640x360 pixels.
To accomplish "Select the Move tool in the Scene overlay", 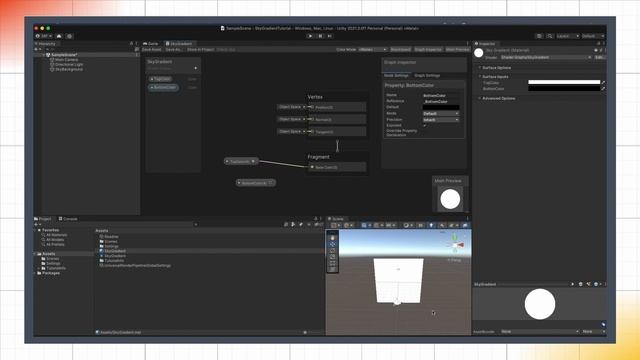I will (333, 244).
